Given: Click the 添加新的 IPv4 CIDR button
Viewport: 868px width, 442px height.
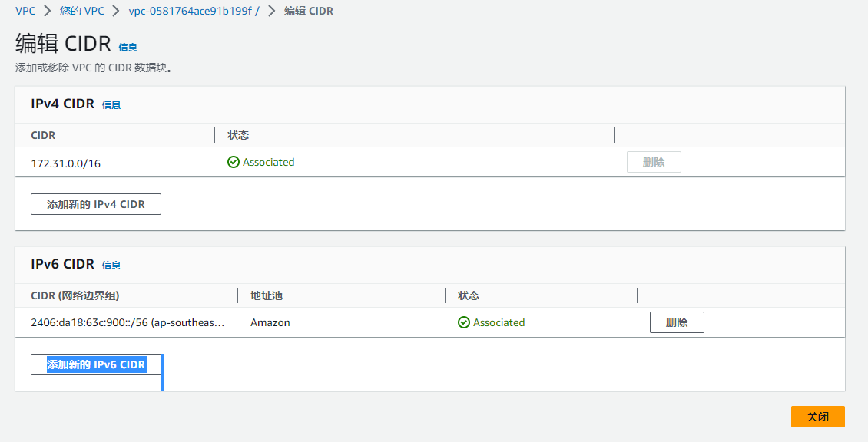Looking at the screenshot, I should pyautogui.click(x=96, y=204).
